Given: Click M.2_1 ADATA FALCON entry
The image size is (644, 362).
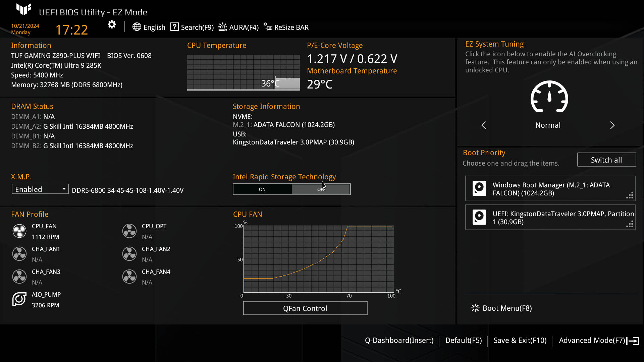Looking at the screenshot, I should pos(284,125).
